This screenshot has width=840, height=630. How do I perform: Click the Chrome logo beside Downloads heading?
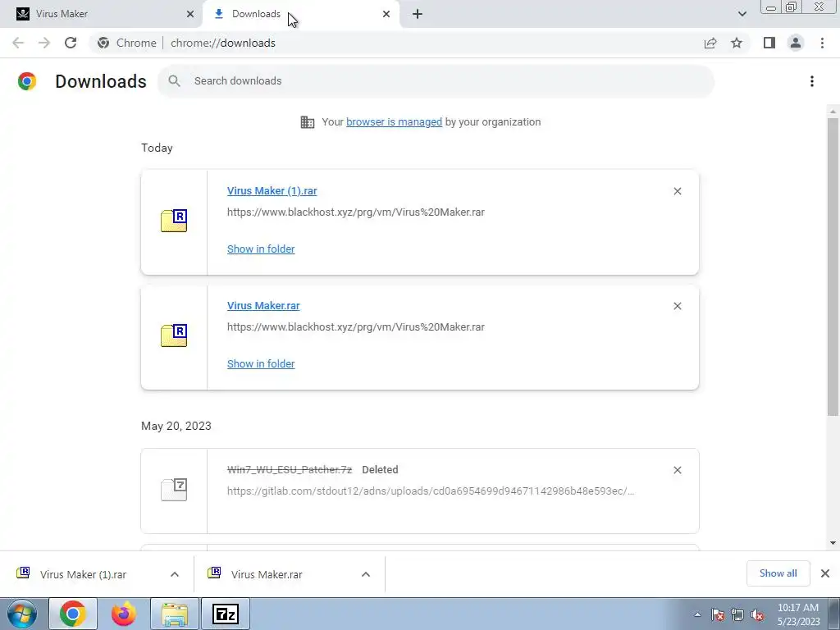27,81
